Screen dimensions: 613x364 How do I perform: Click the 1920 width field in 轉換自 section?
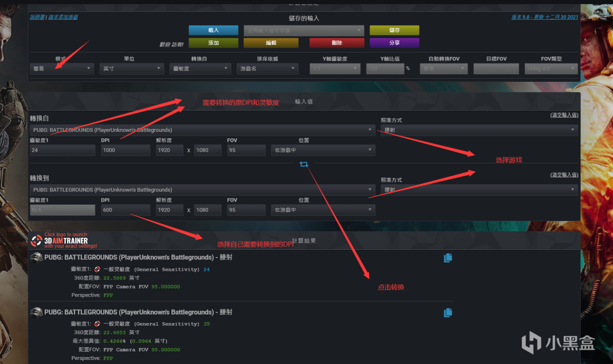tap(169, 150)
